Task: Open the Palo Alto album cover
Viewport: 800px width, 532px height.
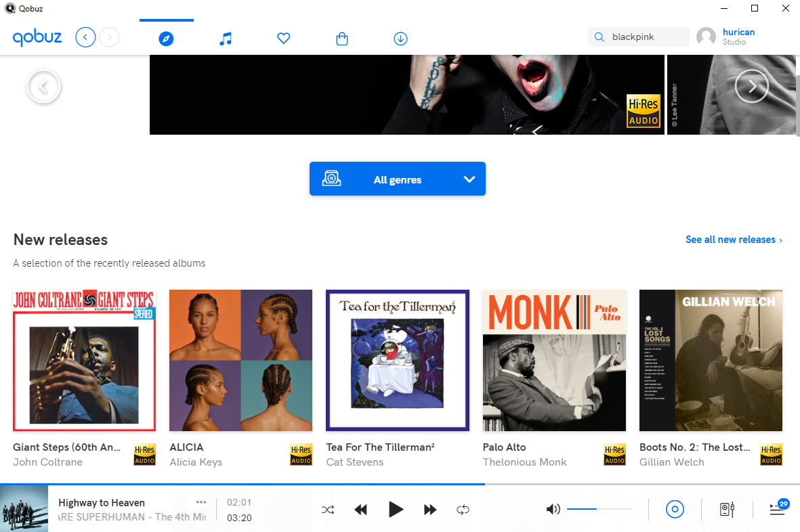Action: [x=554, y=360]
